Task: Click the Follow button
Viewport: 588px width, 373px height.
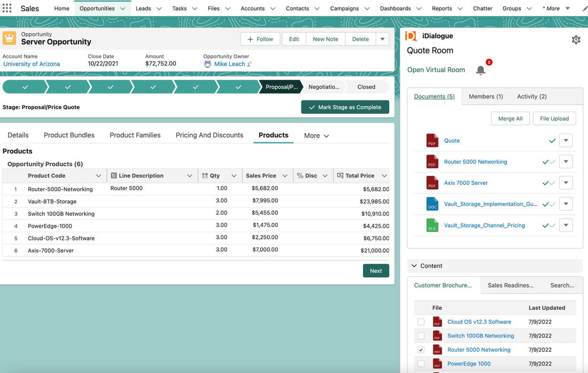Action: point(260,39)
